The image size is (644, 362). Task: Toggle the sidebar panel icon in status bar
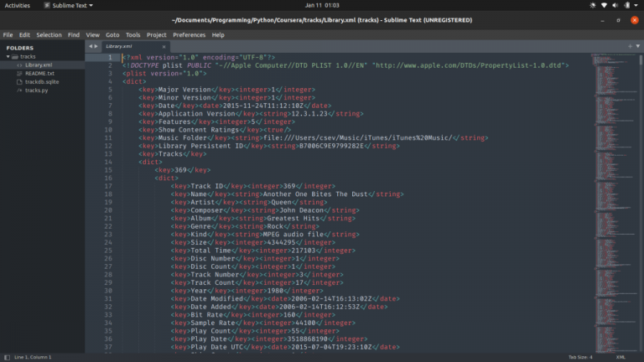pos(7,357)
